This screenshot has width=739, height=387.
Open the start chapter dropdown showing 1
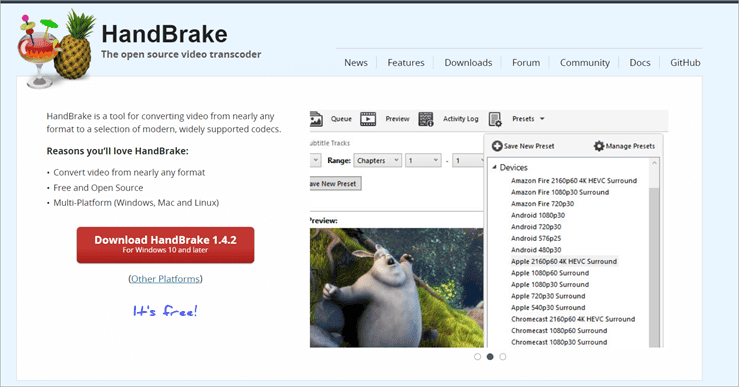tap(423, 161)
